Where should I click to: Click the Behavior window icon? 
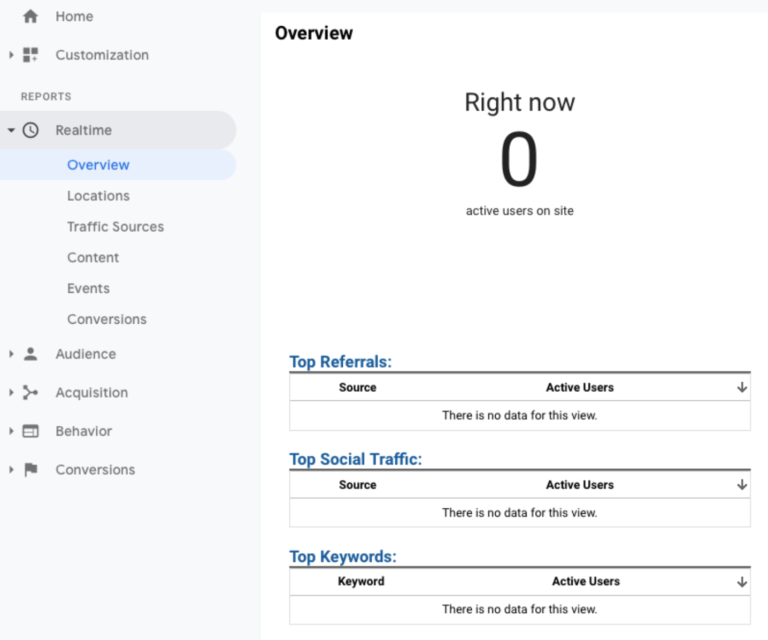coord(30,431)
